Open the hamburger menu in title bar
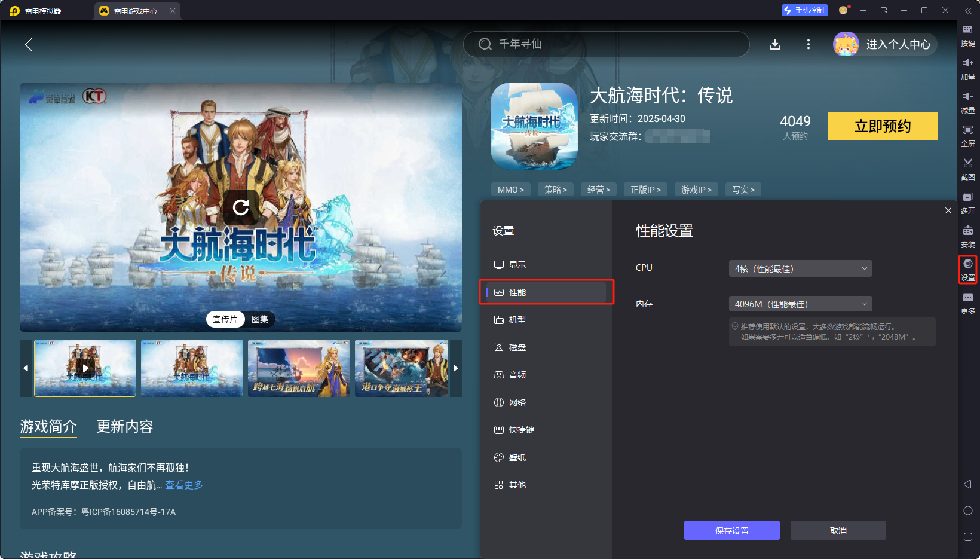This screenshot has height=559, width=980. click(x=863, y=10)
